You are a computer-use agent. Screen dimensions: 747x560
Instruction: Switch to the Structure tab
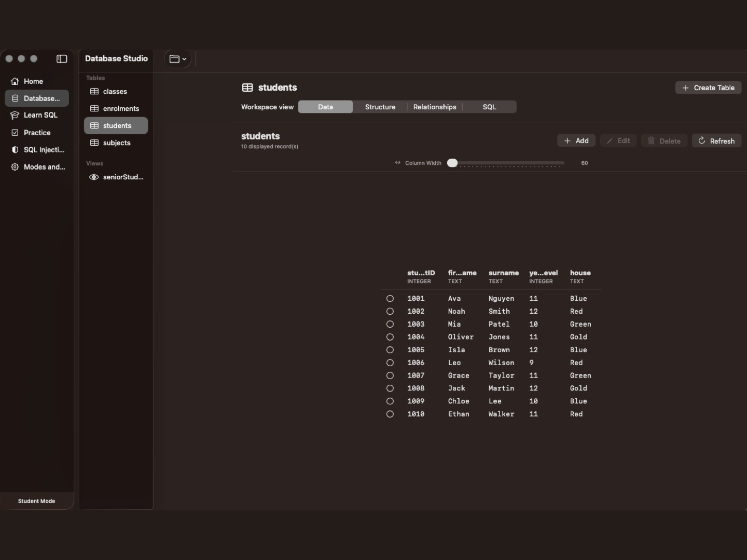[380, 107]
